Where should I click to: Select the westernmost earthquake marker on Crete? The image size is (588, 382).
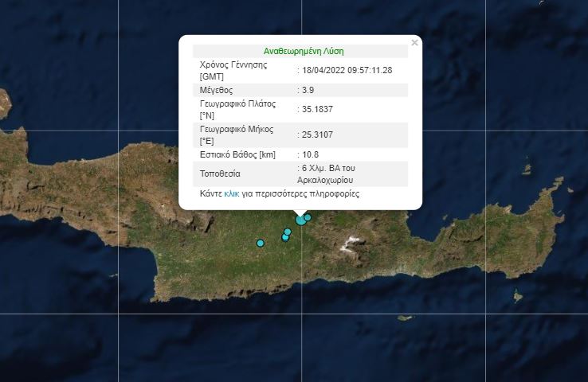(x=260, y=243)
